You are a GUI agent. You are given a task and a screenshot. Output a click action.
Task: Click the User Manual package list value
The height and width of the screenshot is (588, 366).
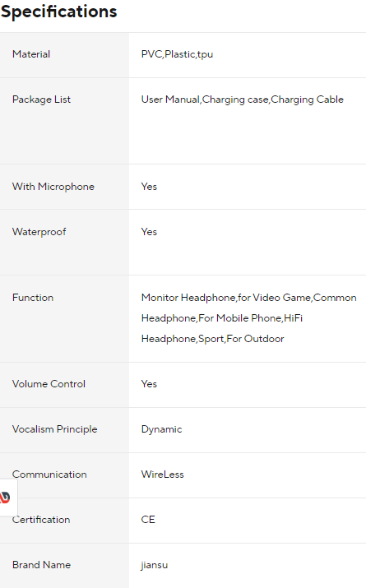click(243, 100)
